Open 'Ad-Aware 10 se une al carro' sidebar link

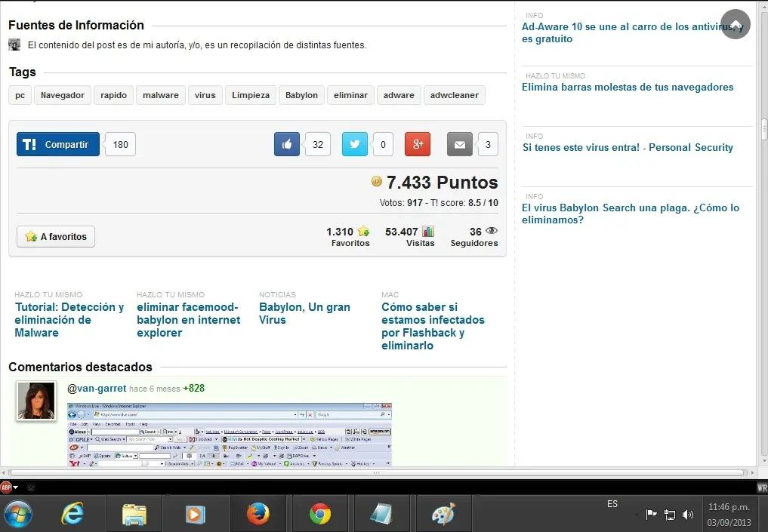pos(632,32)
